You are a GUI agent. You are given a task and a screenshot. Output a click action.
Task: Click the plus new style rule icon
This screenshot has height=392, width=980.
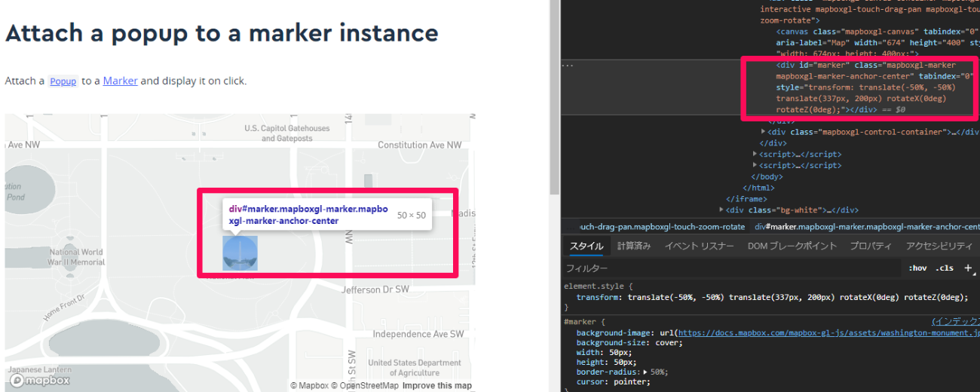[968, 268]
